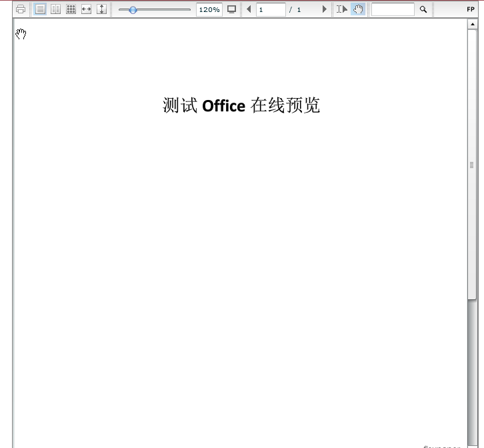Click the search text input box

pos(393,9)
